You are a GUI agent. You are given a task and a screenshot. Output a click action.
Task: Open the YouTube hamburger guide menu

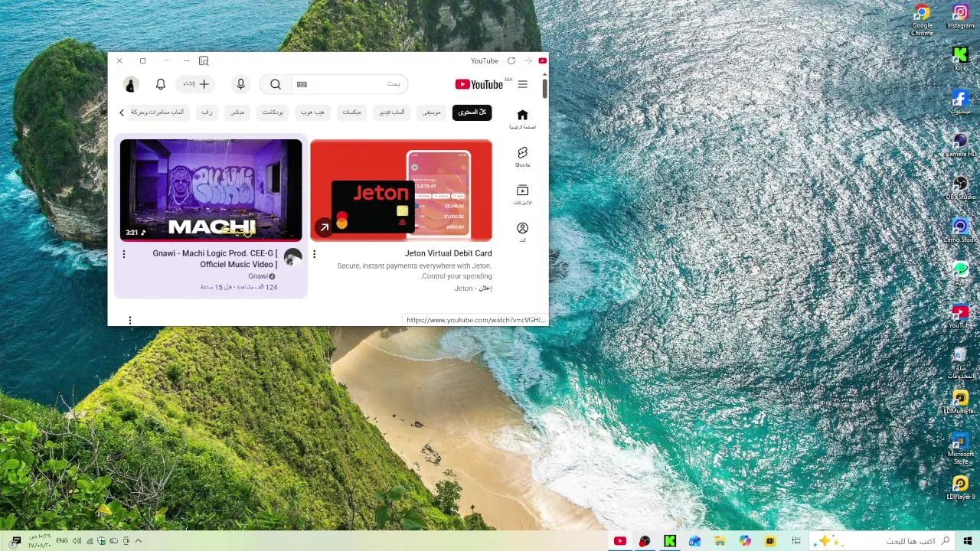point(523,84)
